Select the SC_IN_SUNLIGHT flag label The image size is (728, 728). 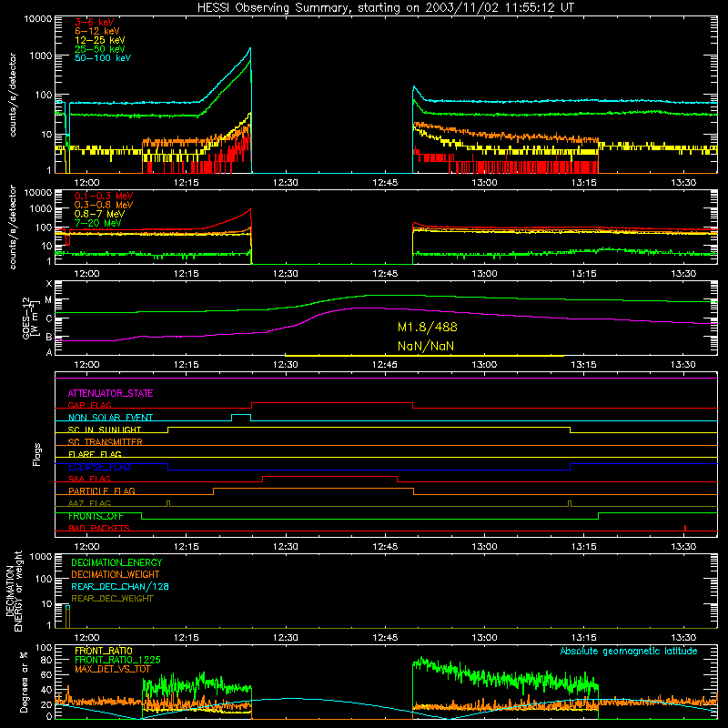(x=105, y=430)
